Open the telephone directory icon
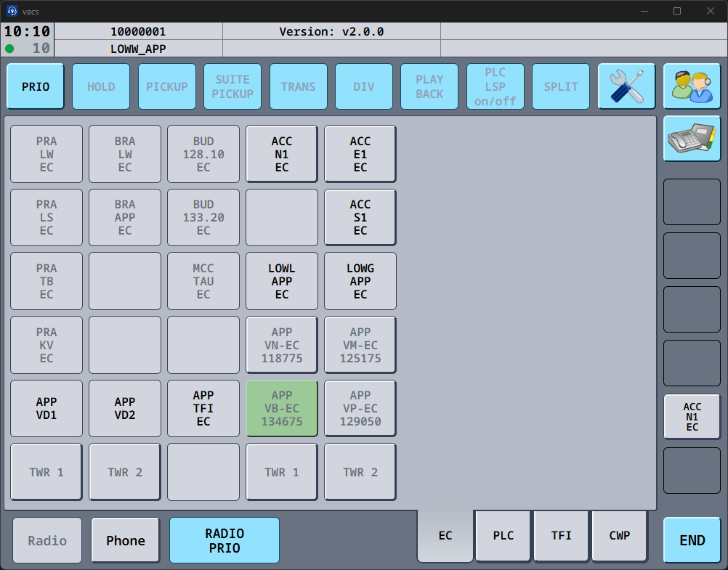 [692, 139]
